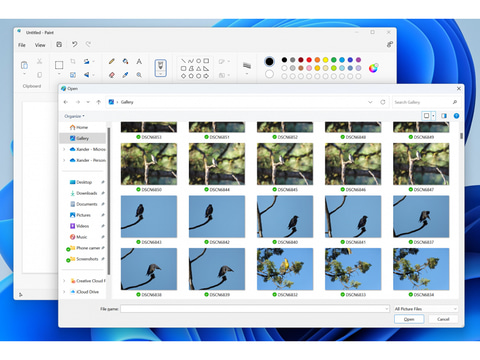Expand the iCloud Drive tree node

64,292
